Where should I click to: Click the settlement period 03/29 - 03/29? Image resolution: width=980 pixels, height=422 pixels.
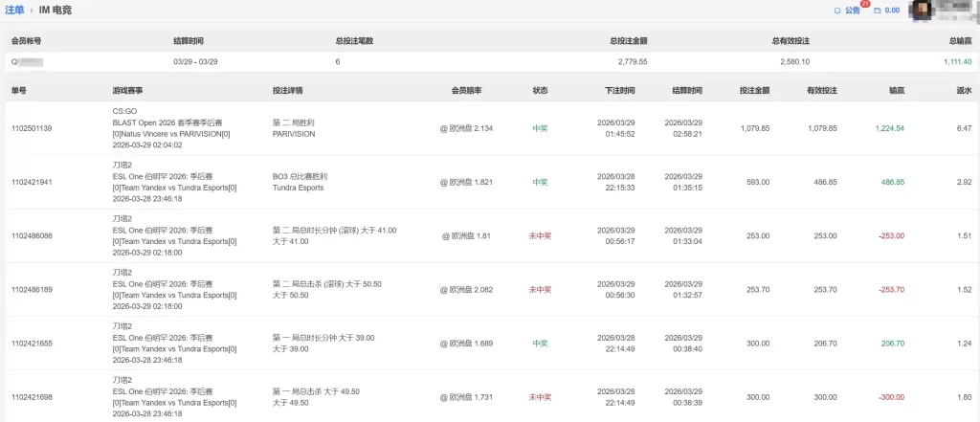click(x=195, y=61)
